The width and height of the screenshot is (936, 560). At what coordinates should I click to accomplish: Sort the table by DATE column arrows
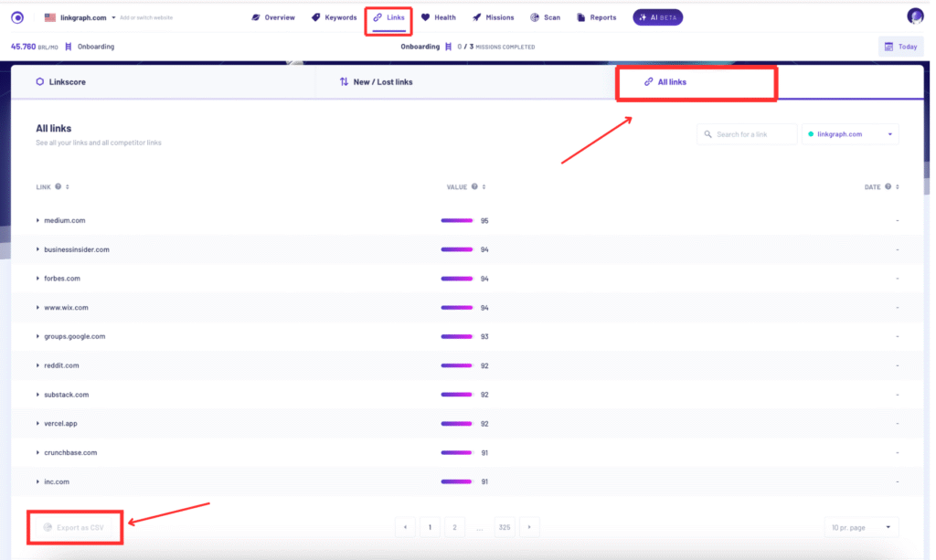pyautogui.click(x=898, y=186)
